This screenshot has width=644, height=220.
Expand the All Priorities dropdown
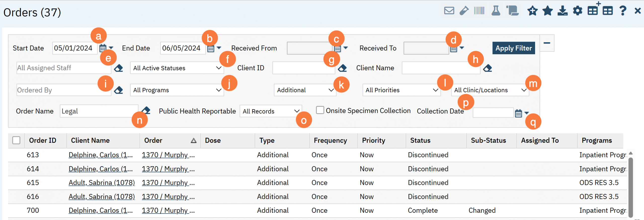click(401, 90)
